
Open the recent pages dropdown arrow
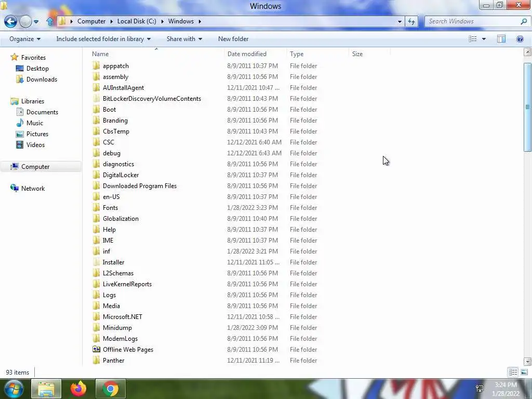(36, 22)
